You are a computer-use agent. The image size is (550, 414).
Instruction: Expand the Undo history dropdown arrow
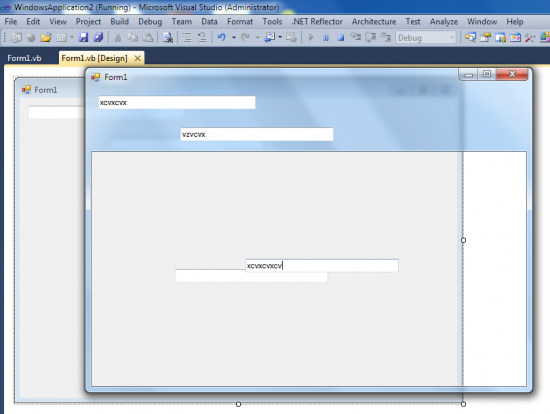click(234, 37)
